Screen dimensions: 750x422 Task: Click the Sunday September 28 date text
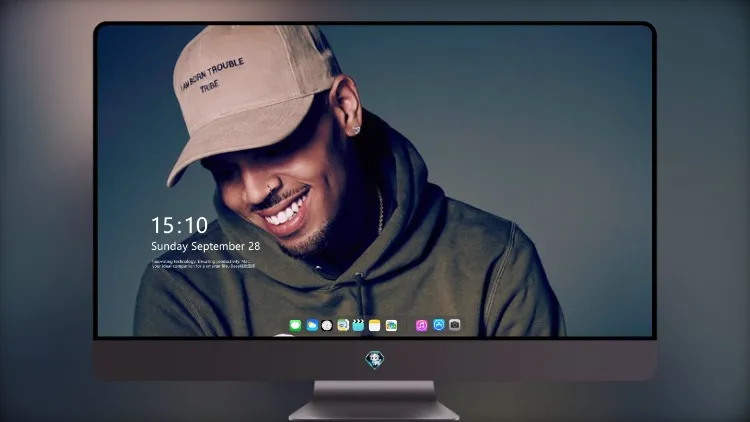point(206,246)
